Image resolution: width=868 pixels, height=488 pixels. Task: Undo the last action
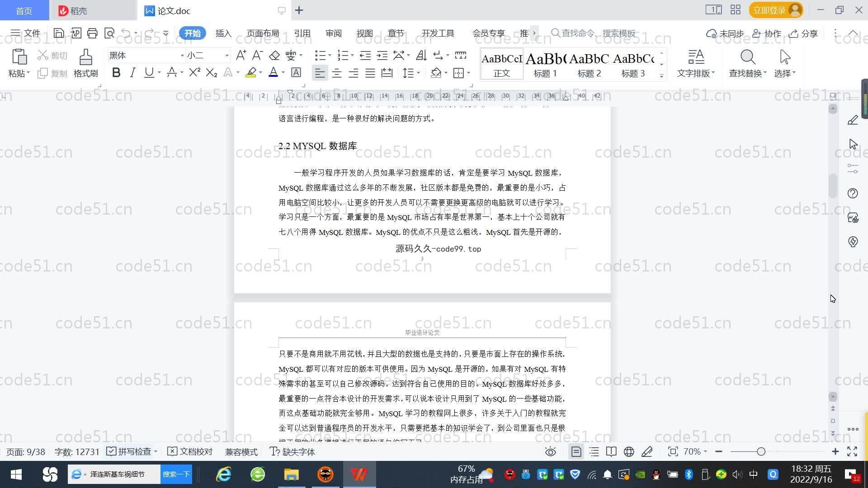(126, 33)
